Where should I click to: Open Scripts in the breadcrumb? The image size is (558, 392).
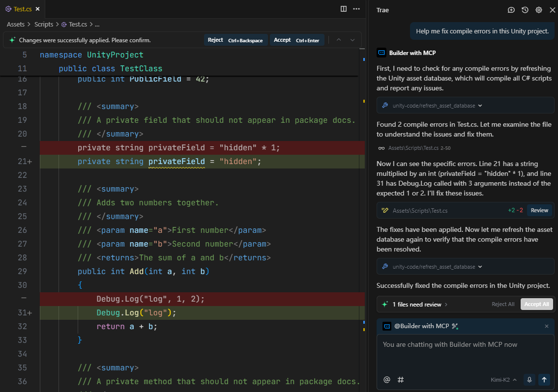coord(44,24)
